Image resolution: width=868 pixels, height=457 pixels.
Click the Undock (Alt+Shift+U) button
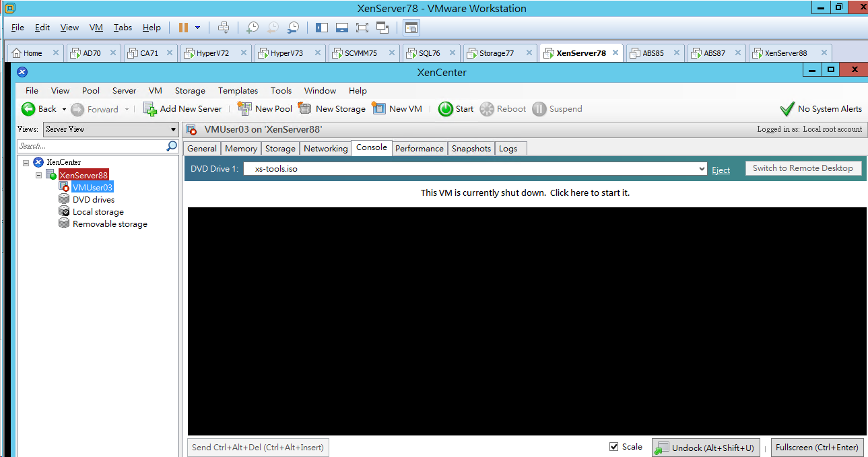tap(706, 448)
